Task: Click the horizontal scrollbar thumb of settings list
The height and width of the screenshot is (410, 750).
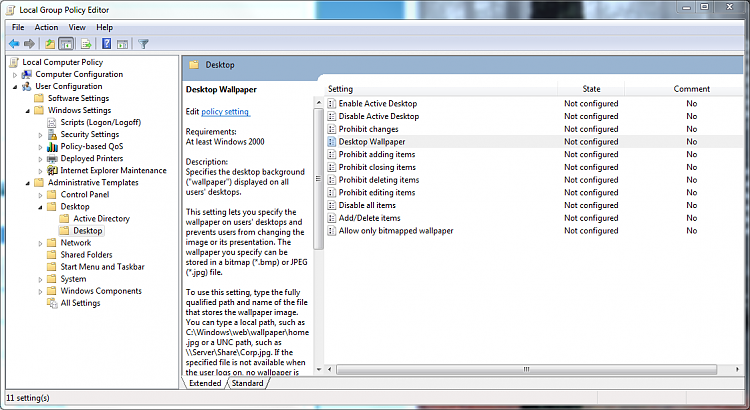Action: 526,369
